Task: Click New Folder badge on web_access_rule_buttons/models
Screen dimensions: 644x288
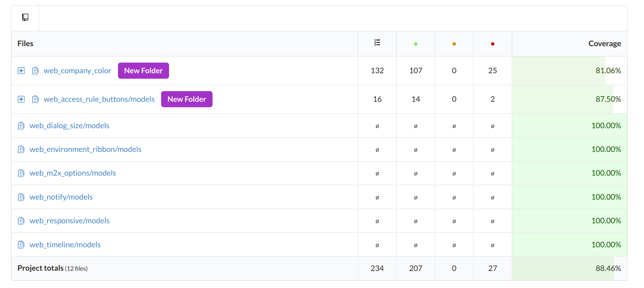Action: 187,99
